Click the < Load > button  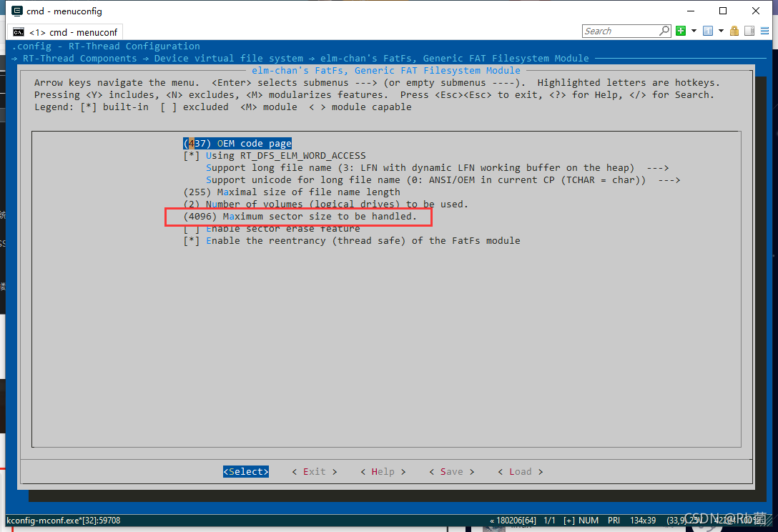click(x=520, y=471)
